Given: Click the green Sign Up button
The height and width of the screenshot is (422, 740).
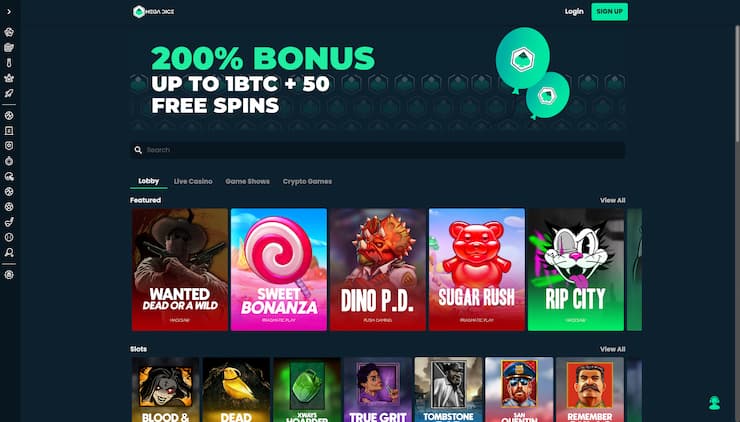Looking at the screenshot, I should point(609,11).
